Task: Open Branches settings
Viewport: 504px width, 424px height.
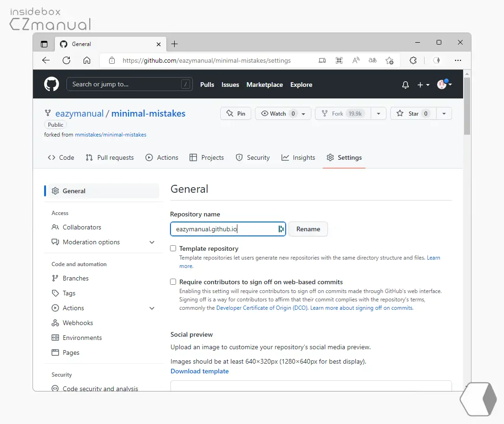Action: (75, 278)
